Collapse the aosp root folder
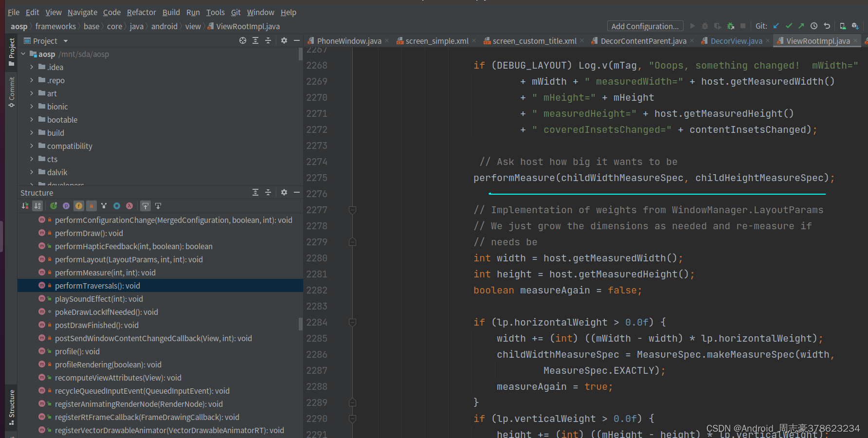The width and height of the screenshot is (868, 438). pyautogui.click(x=23, y=54)
